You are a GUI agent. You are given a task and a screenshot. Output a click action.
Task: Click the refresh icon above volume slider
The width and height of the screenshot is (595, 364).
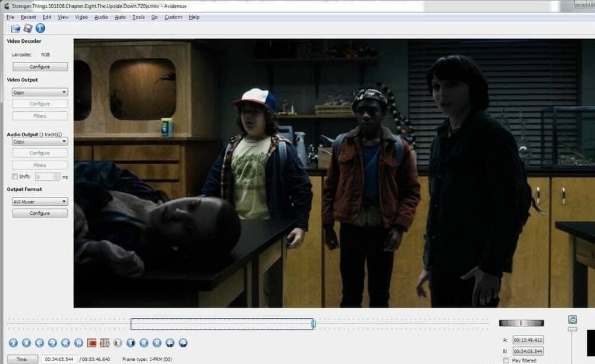tap(572, 319)
